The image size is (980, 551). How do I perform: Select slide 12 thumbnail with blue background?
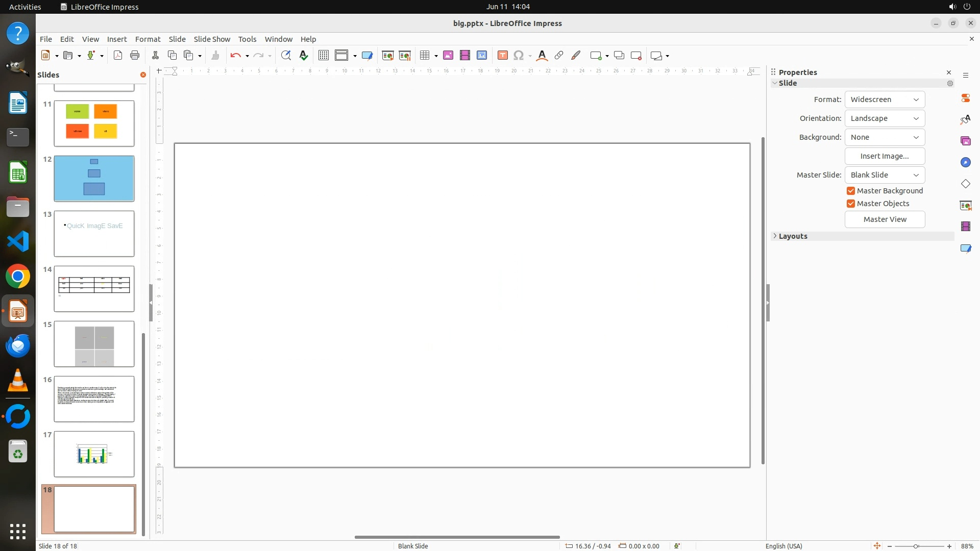pyautogui.click(x=94, y=179)
